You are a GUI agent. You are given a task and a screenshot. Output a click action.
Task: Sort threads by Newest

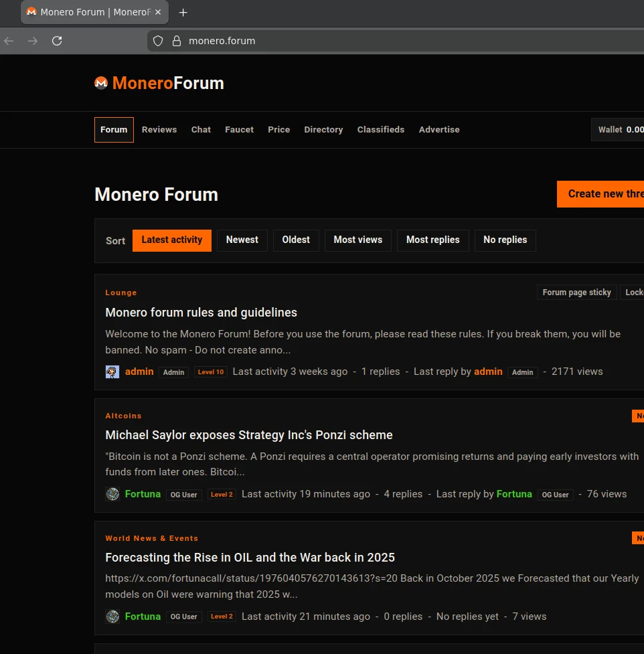pyautogui.click(x=242, y=240)
